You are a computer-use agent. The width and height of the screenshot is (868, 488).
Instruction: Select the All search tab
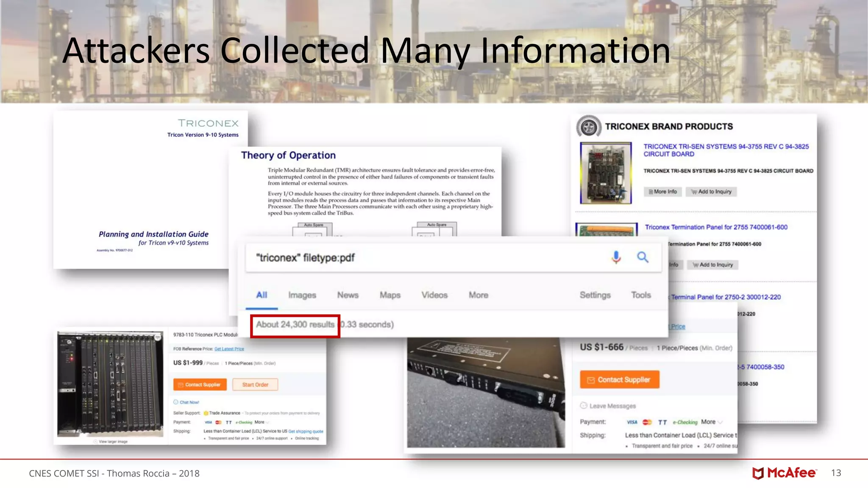tap(262, 295)
